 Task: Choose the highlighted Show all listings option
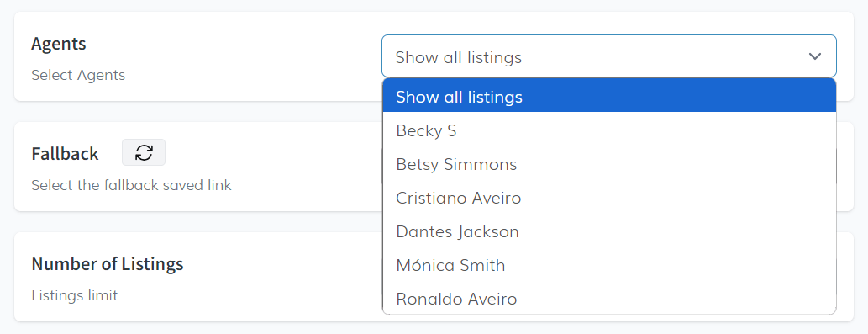(609, 97)
